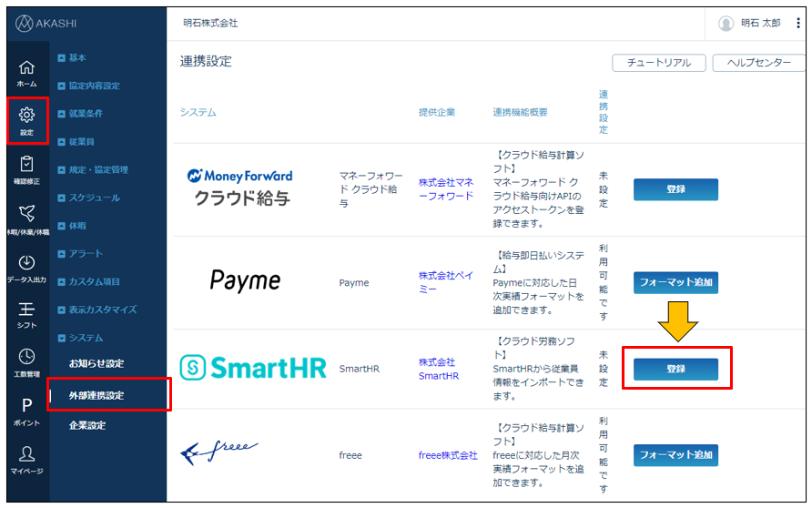Expand the スケジュール section
812x508 pixels.
pyautogui.click(x=94, y=198)
